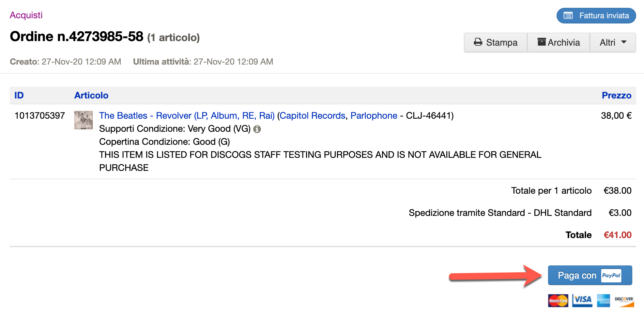Click the MasterCard logo
The image size is (644, 315).
[558, 300]
